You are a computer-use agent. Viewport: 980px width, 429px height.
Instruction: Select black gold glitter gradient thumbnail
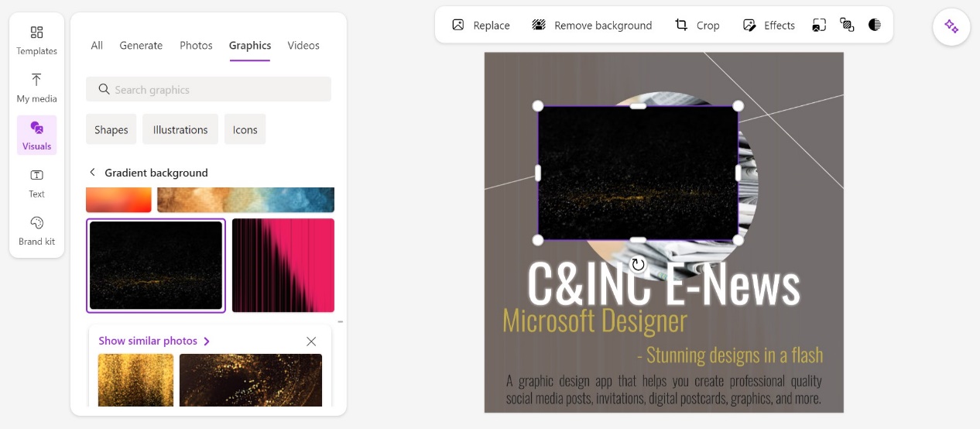point(156,266)
